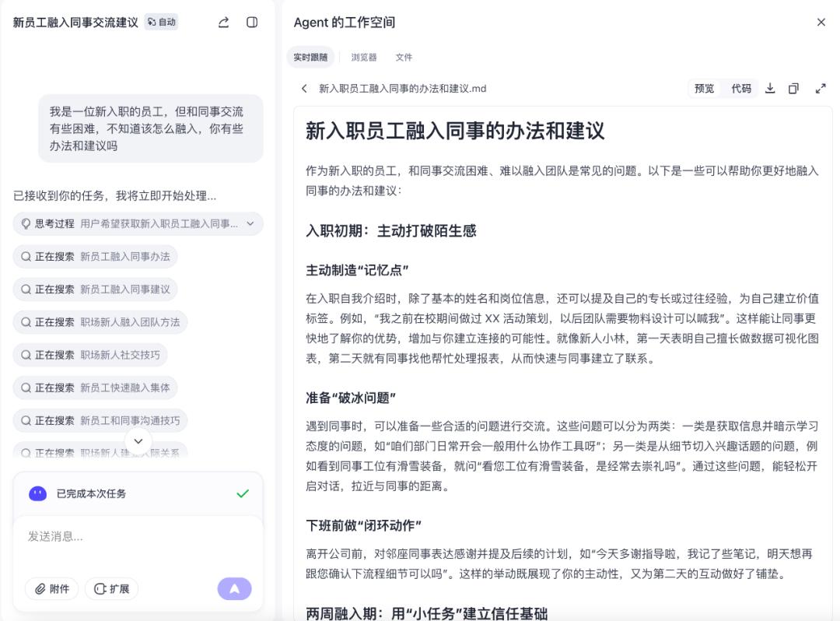Image resolution: width=840 pixels, height=621 pixels.
Task: Switch to the 浏览器 tab
Action: tap(363, 58)
